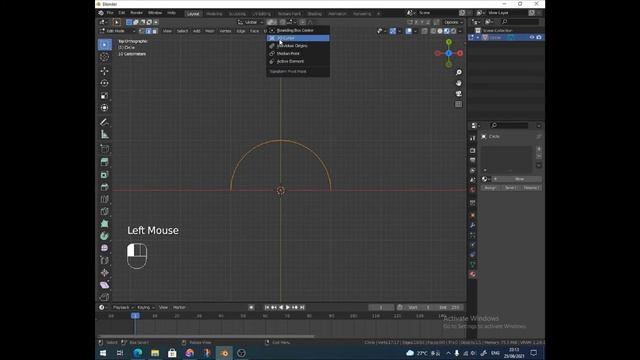Viewport: 640px width, 360px height.
Task: Select the Smooth tool
Action: [104, 248]
